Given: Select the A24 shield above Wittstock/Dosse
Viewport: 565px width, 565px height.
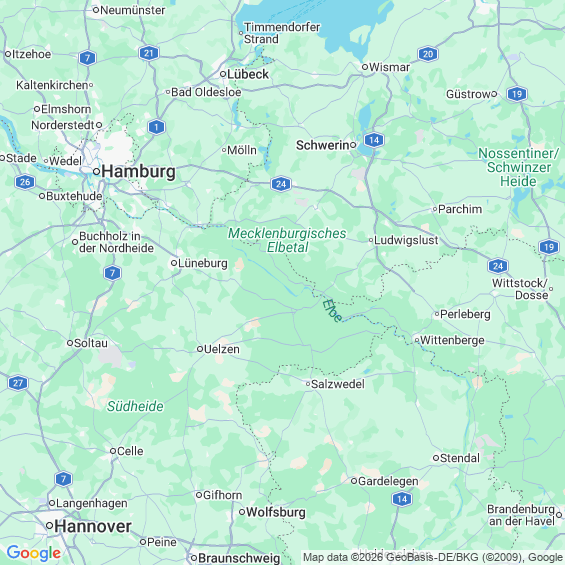Looking at the screenshot, I should (498, 266).
